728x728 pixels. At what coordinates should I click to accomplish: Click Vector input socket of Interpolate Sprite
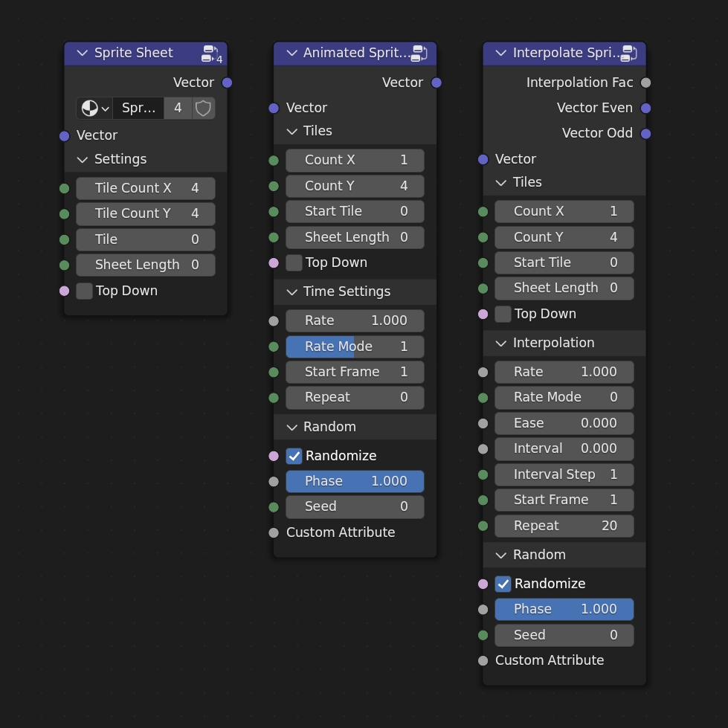tap(483, 160)
